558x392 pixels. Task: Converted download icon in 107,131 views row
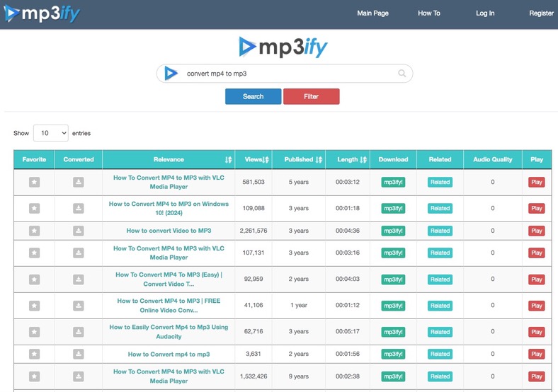tap(79, 253)
